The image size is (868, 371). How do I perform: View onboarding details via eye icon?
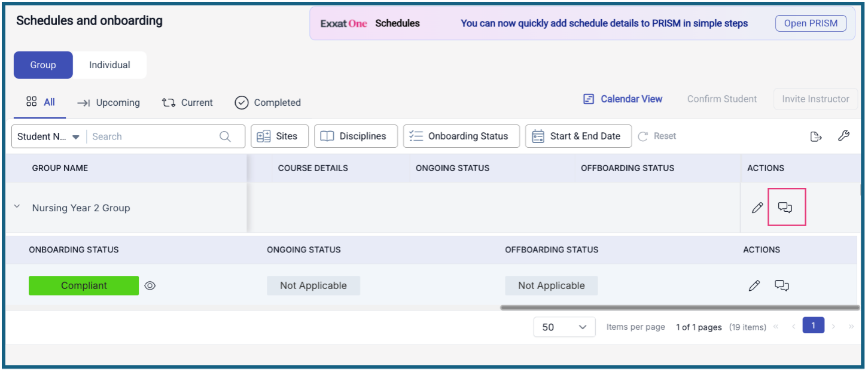coord(150,286)
